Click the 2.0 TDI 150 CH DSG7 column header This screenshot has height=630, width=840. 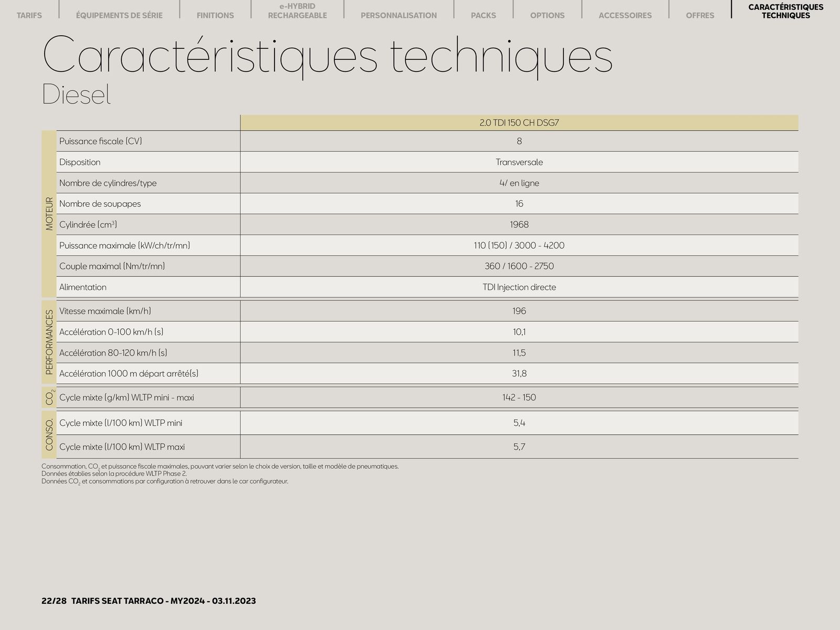tap(519, 123)
